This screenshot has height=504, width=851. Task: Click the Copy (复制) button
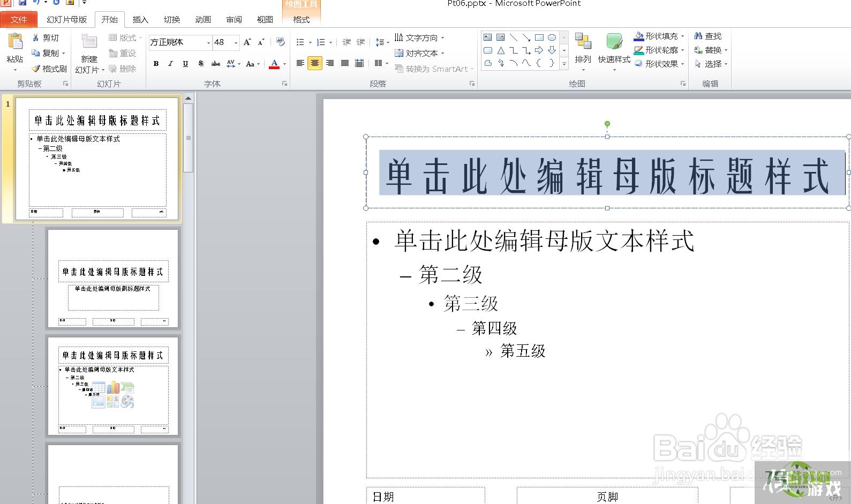48,53
